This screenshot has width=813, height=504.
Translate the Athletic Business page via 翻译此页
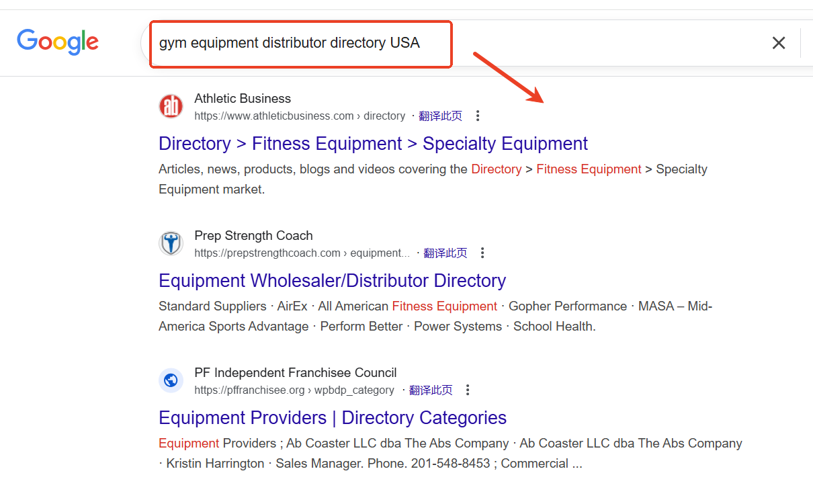pyautogui.click(x=440, y=116)
